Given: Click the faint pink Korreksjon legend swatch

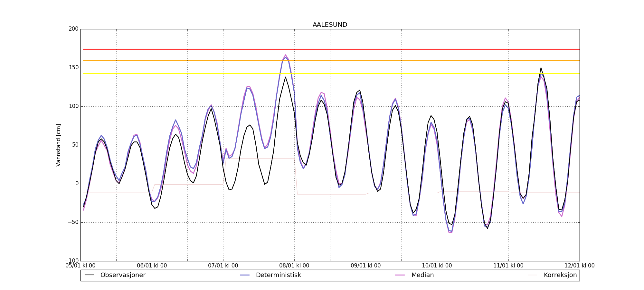Looking at the screenshot, I should (533, 275).
